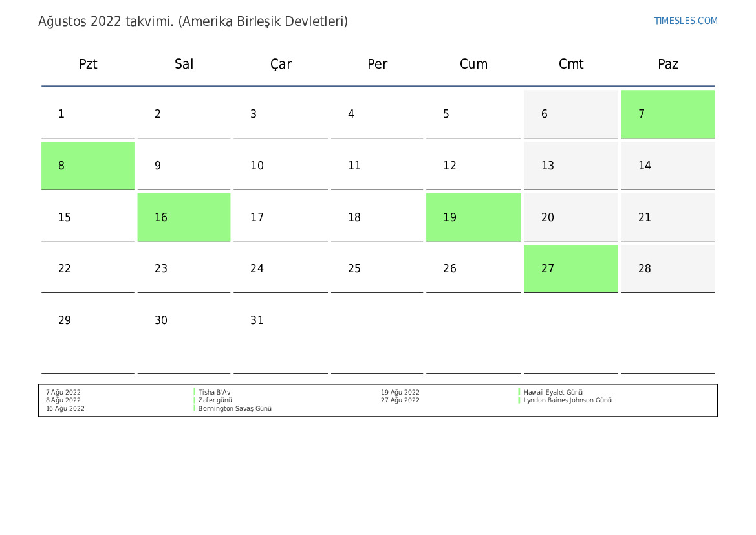Select the highlighted August 16 date
This screenshot has width=756, height=535.
pyautogui.click(x=184, y=217)
